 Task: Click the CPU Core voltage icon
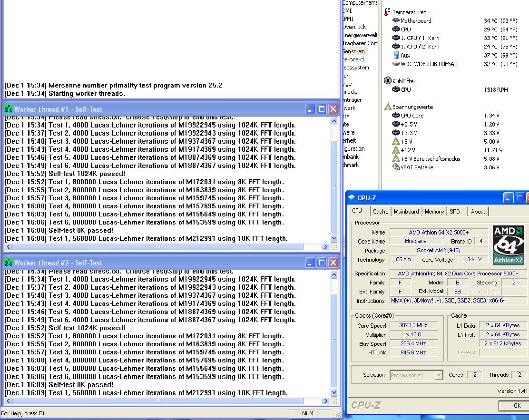pos(396,116)
